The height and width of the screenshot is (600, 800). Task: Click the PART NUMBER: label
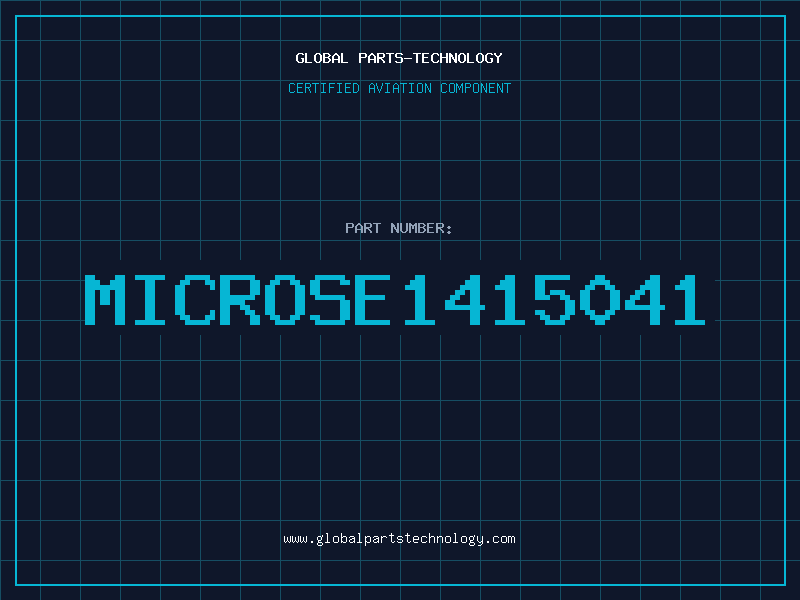point(399,228)
